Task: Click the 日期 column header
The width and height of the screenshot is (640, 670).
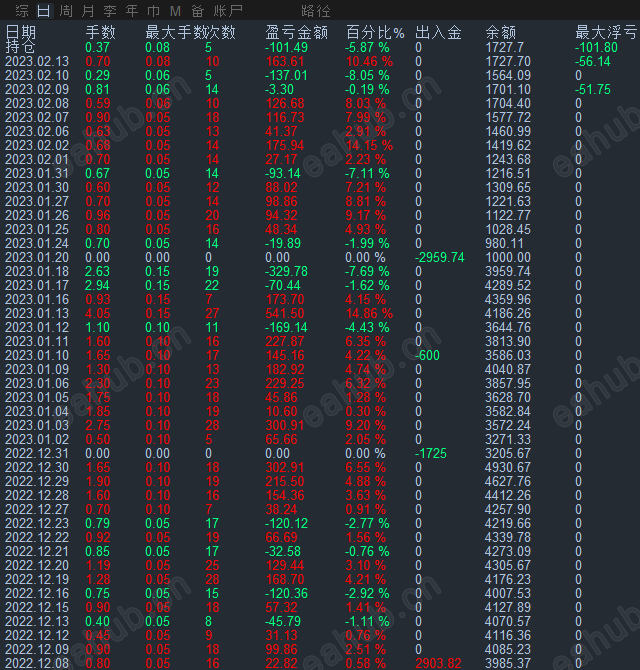Action: 21,32
